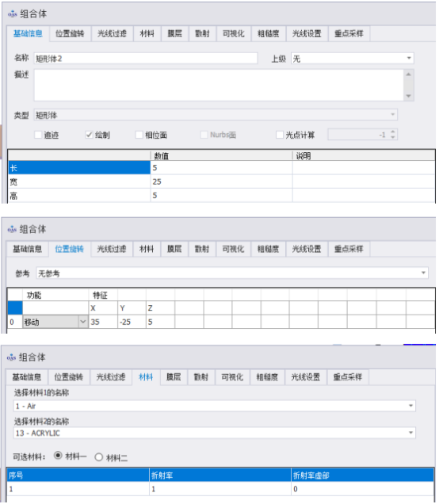Click the description scrollbar down arrow
Viewport: 439px width, 504px height.
click(x=408, y=96)
